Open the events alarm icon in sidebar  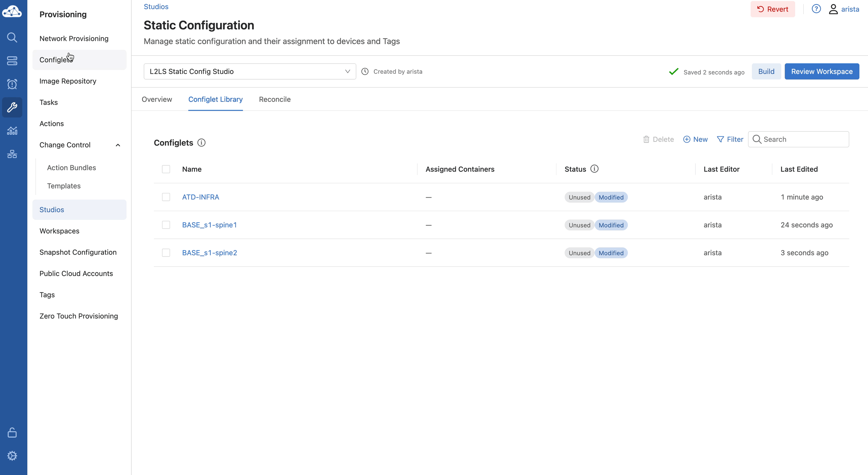coord(12,84)
